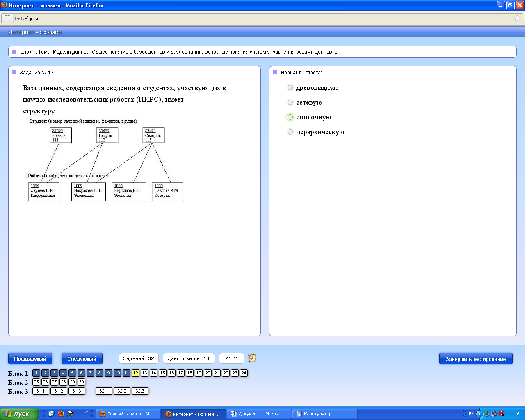Jump to question 18
Viewport: 525px width, 420px height.
coord(189,373)
